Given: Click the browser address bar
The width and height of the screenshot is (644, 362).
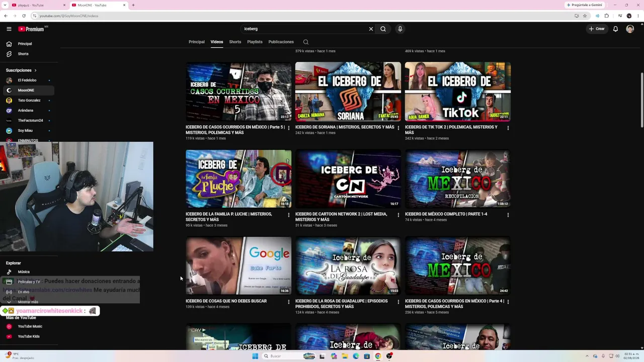Looking at the screenshot, I should click(x=302, y=16).
